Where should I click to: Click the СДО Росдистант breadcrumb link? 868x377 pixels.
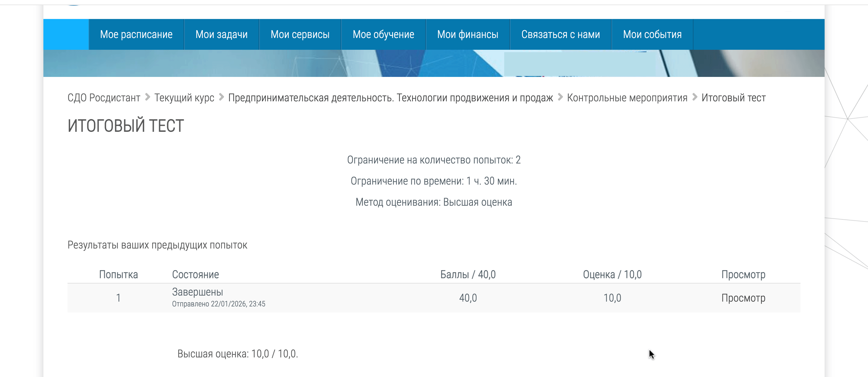pos(104,98)
